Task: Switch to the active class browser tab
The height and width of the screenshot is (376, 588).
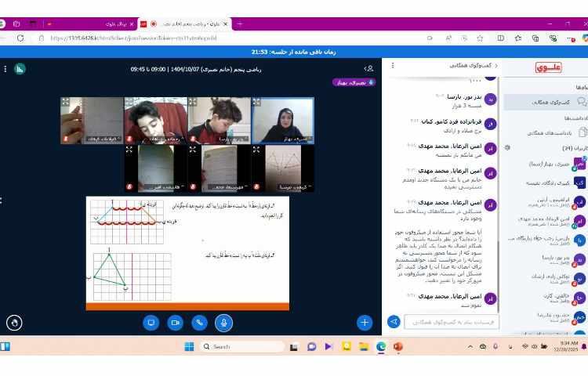Action: tap(186, 24)
